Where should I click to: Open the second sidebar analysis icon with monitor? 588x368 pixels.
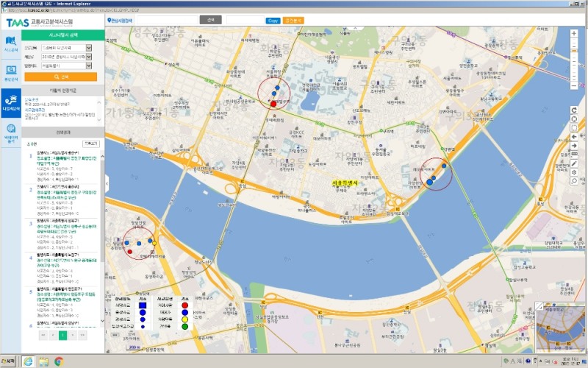(10, 72)
